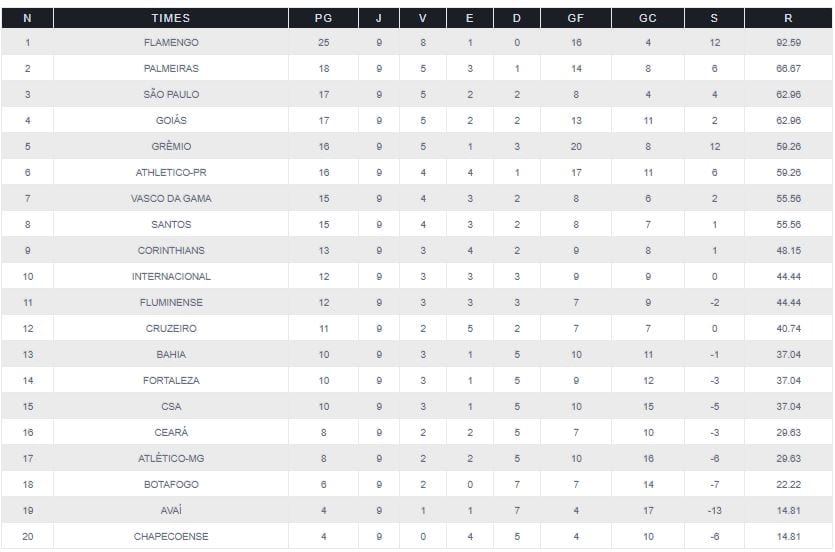Select the GC goals-against column header

[x=648, y=18]
